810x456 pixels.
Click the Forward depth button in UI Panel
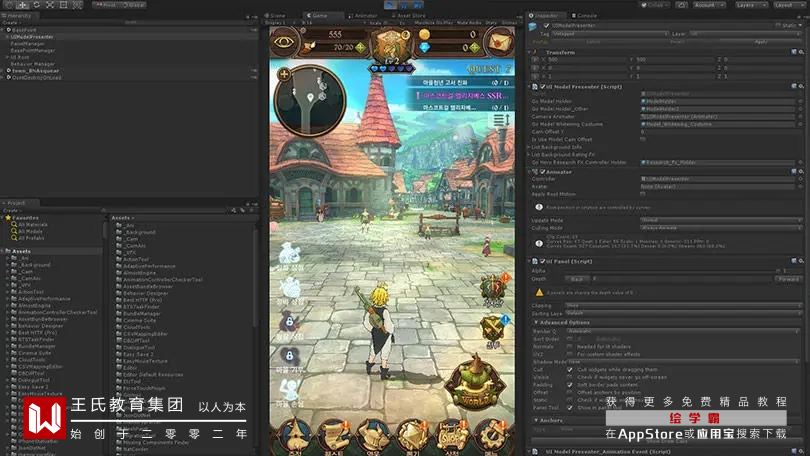click(788, 279)
